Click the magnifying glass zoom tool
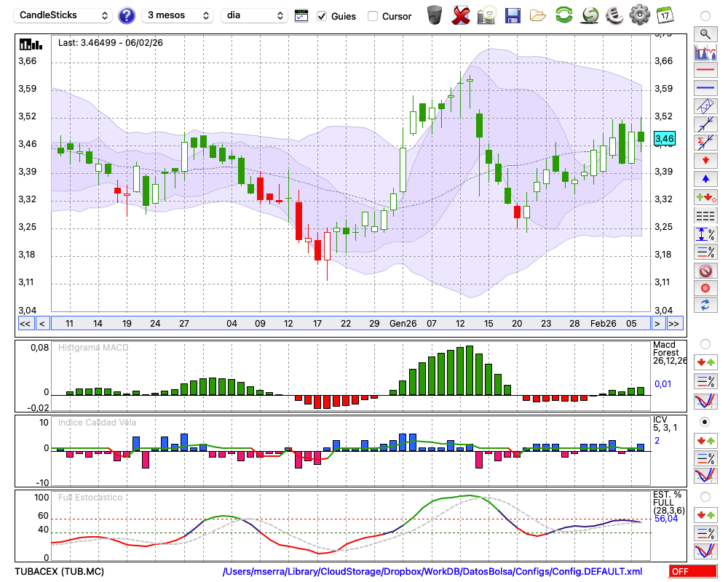The width and height of the screenshot is (728, 582). click(705, 33)
